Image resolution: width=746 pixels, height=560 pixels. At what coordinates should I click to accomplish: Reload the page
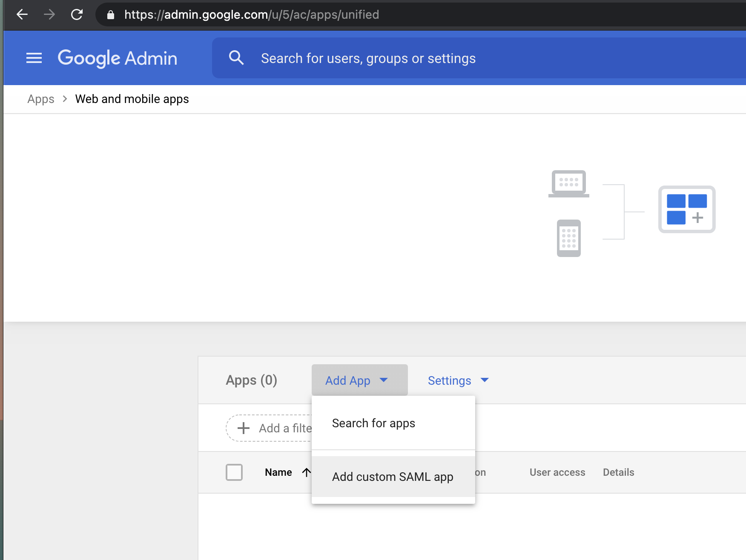[x=77, y=14]
